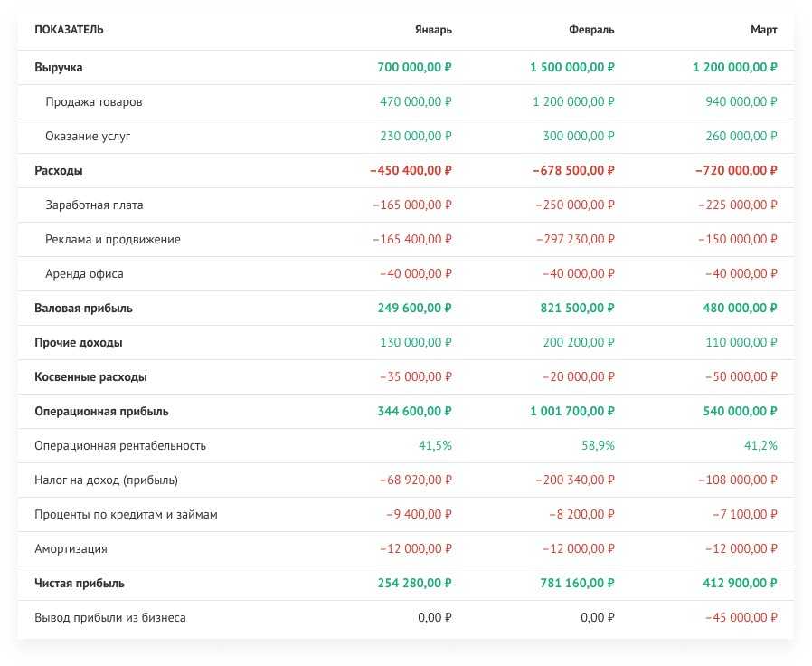Collapse the Расходы row group
The width and height of the screenshot is (812, 666).
(59, 171)
